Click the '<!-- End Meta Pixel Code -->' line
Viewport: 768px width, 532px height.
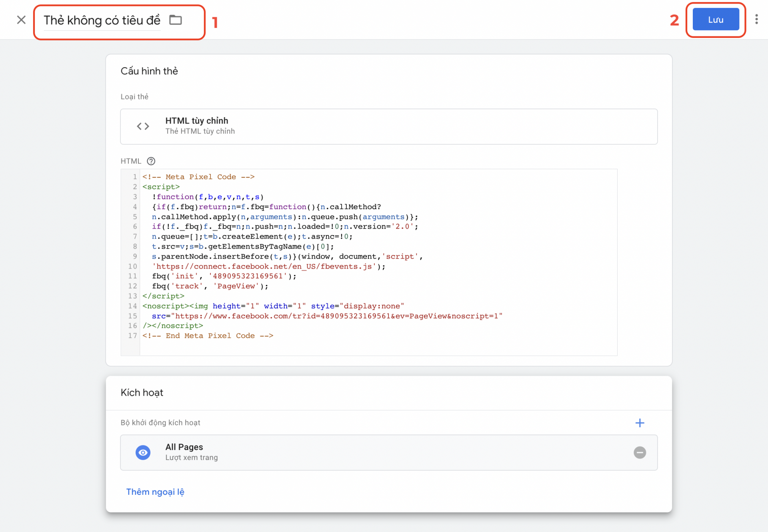(x=208, y=336)
